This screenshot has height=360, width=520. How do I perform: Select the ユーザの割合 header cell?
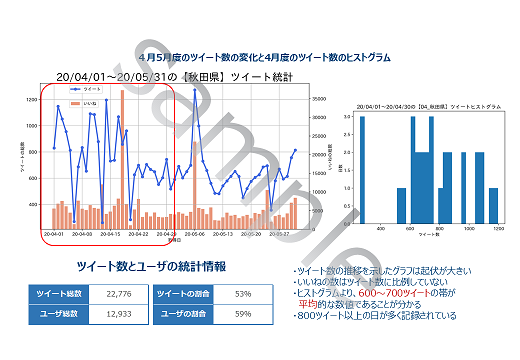click(x=183, y=314)
